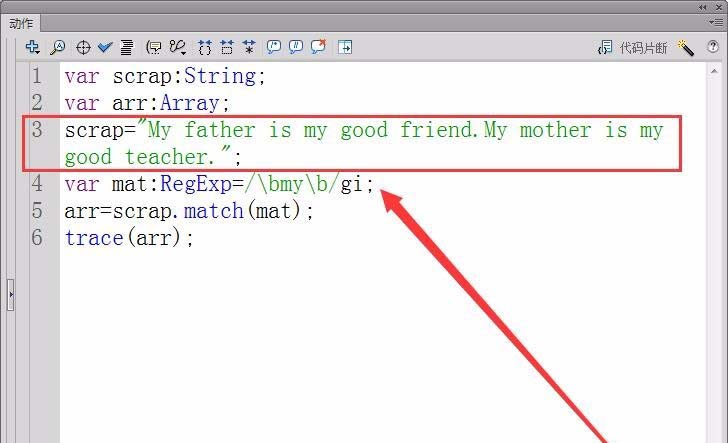
Task: Open the Find magnifier tool
Action: tap(58, 47)
